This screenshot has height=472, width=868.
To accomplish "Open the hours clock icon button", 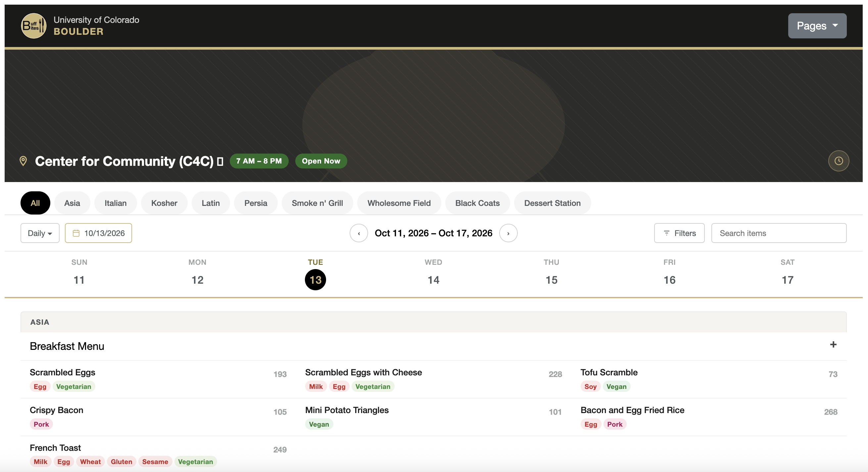I will coord(838,161).
